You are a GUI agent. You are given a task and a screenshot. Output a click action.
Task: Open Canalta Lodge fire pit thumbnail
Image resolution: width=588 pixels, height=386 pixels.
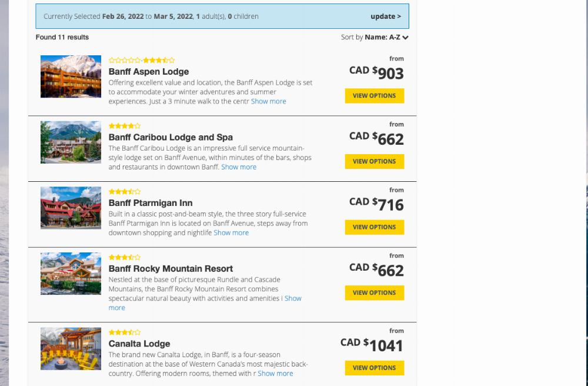71,348
